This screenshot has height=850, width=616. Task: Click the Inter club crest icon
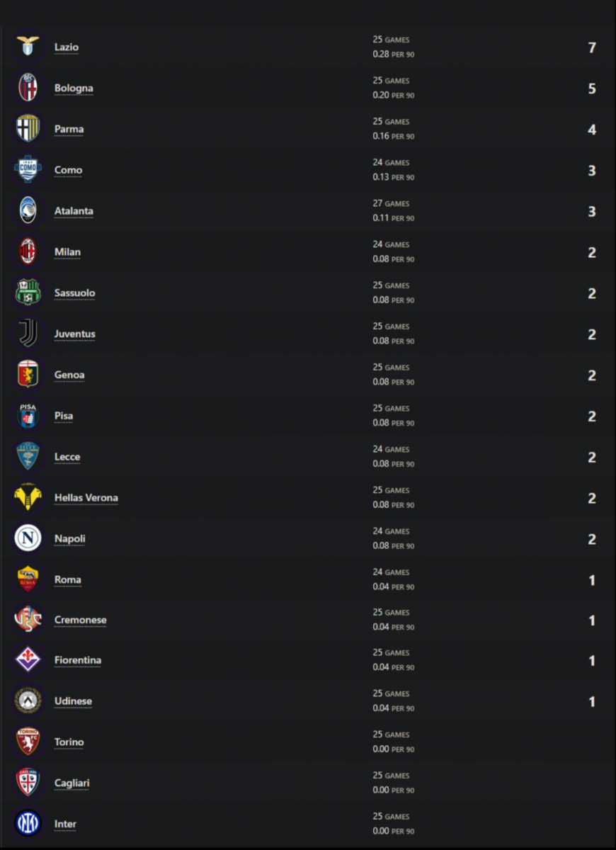click(28, 824)
